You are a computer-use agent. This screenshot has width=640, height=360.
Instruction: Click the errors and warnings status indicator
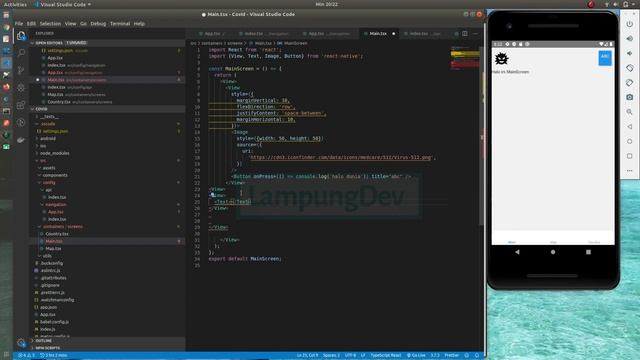[27, 356]
